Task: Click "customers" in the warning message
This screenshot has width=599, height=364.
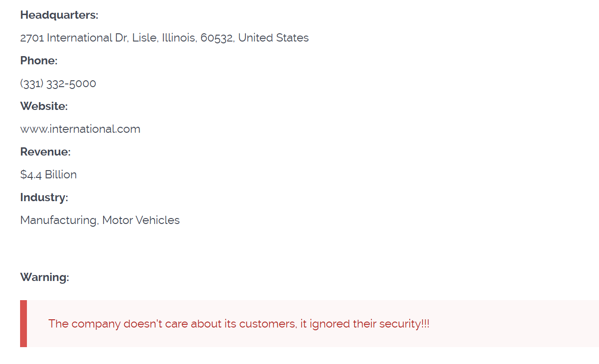Action: pyautogui.click(x=267, y=324)
